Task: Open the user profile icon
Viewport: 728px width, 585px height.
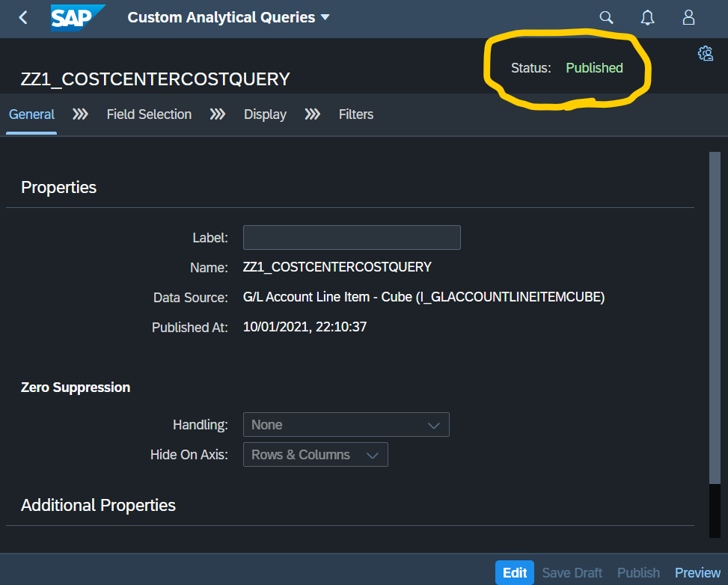Action: pos(688,16)
